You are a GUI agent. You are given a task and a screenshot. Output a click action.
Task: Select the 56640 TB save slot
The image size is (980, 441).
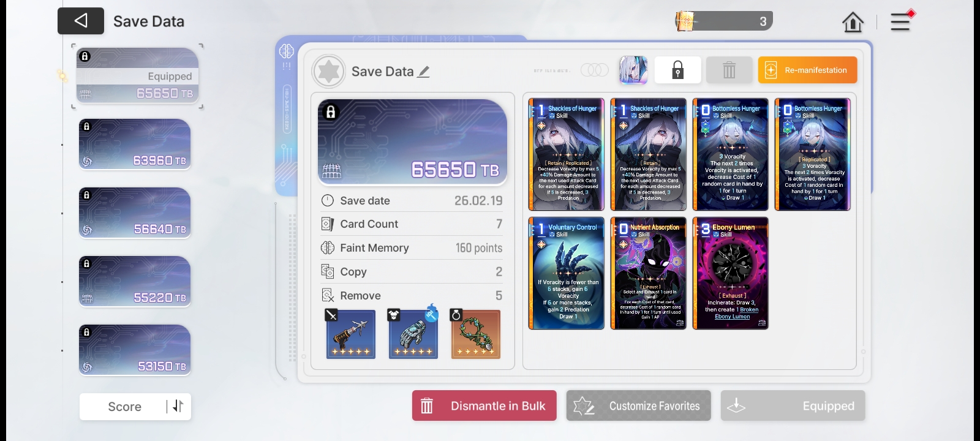tap(135, 213)
